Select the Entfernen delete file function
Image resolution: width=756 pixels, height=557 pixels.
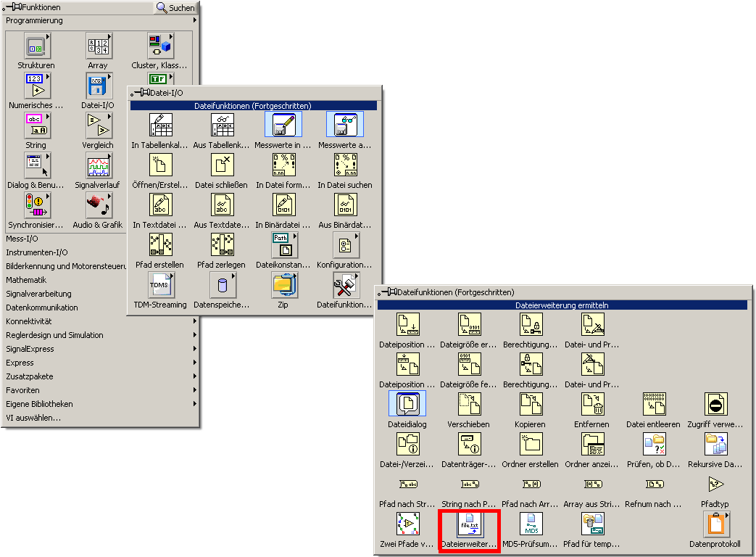(593, 404)
